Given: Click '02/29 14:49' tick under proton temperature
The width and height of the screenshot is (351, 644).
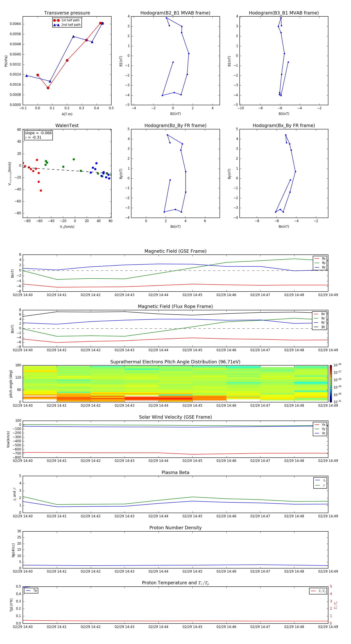Looking at the screenshot, I should 328,627.
